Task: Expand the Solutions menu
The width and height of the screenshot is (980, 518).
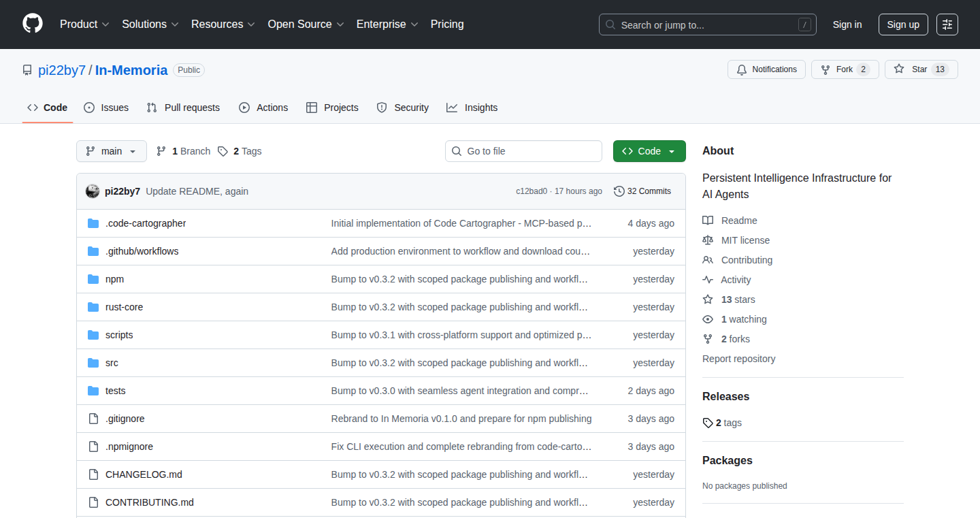Action: click(x=150, y=24)
